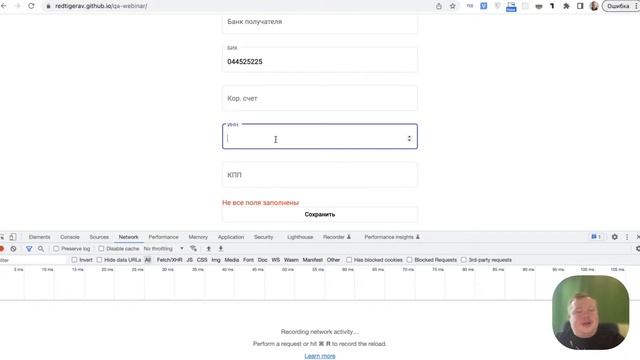Check 3rd-party requests checkbox
The image size is (640, 360).
coord(464,260)
